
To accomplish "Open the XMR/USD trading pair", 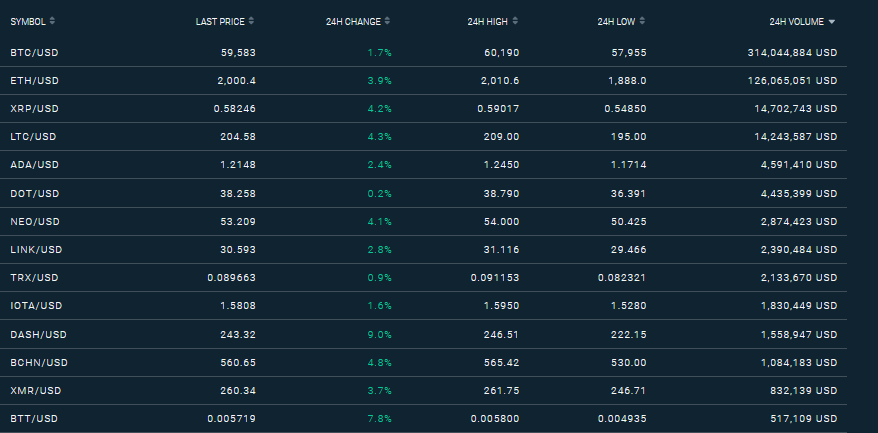I will pos(35,390).
